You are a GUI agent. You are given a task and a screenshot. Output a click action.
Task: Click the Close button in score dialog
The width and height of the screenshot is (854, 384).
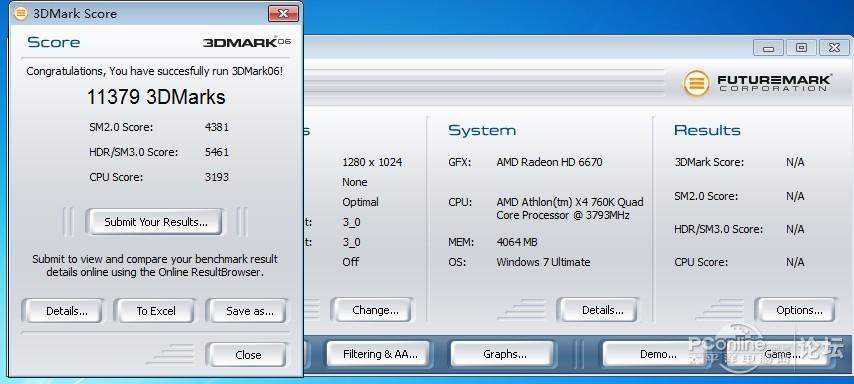248,355
